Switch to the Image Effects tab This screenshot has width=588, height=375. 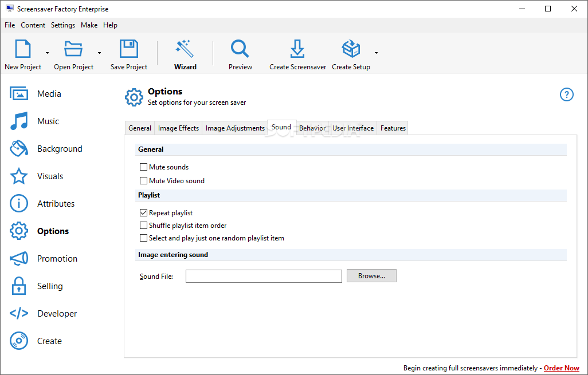point(178,128)
